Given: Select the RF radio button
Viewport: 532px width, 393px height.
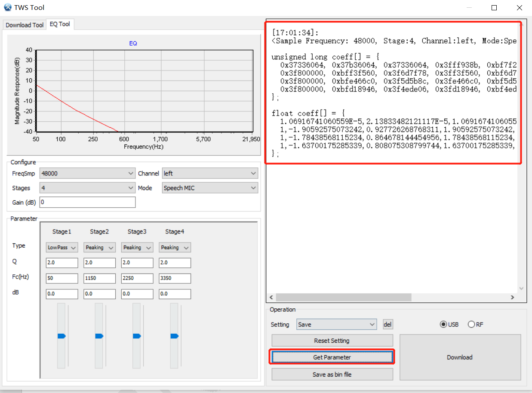Looking at the screenshot, I should point(471,324).
